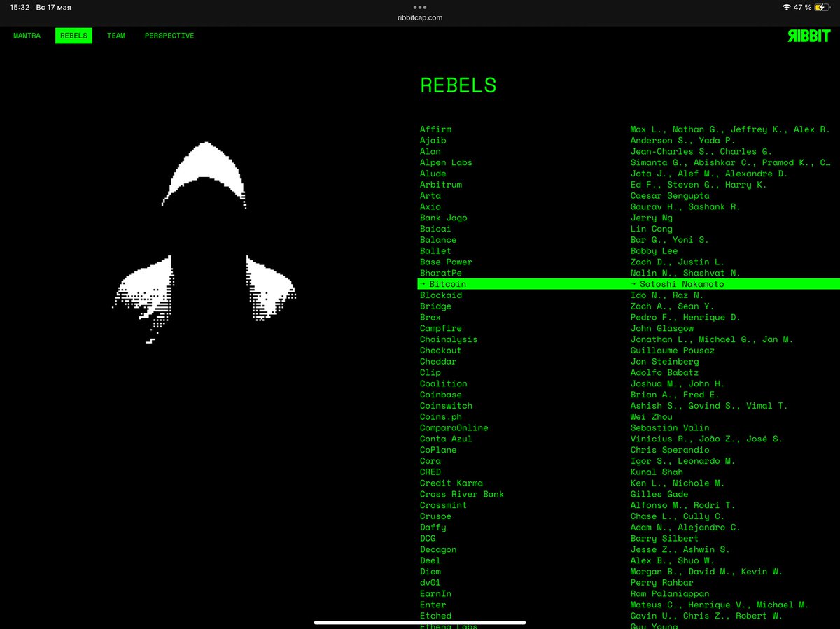Click the Ballet list item

[435, 251]
